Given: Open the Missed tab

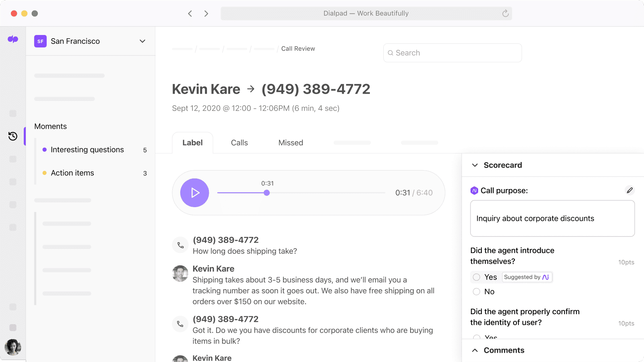Looking at the screenshot, I should point(291,142).
